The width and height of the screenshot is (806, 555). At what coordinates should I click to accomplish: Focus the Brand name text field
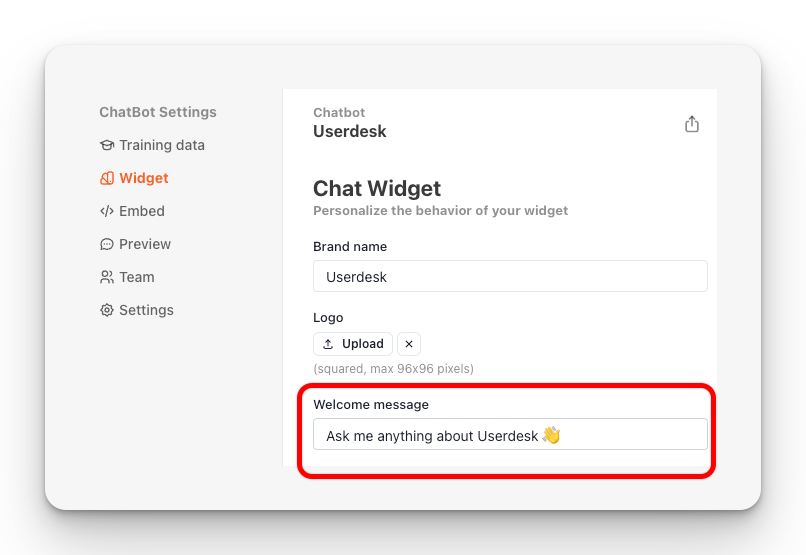(510, 276)
